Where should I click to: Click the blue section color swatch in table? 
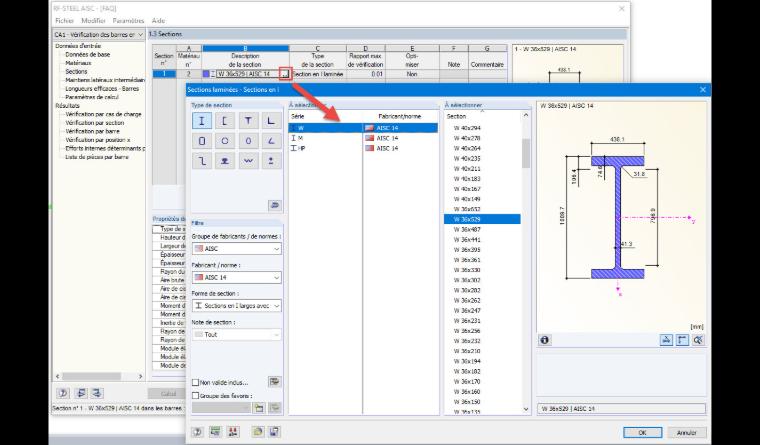pos(206,74)
